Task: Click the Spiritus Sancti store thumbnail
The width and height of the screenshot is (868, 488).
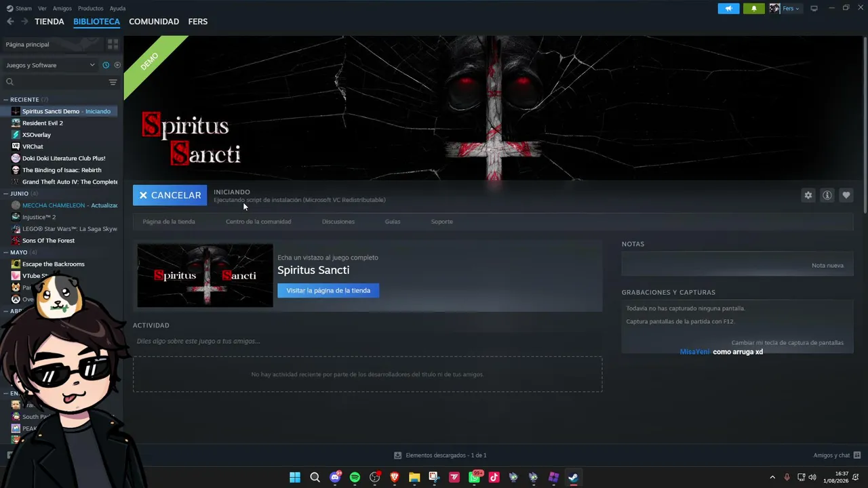Action: (x=205, y=276)
